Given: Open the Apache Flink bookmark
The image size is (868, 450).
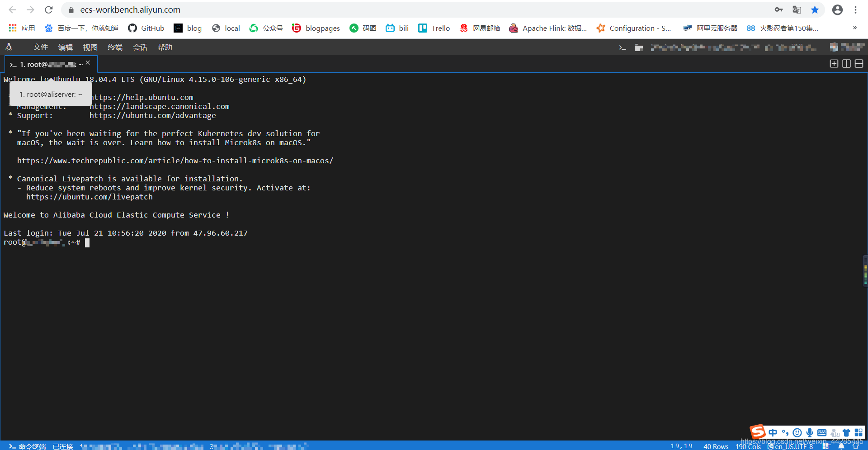Looking at the screenshot, I should click(x=548, y=28).
